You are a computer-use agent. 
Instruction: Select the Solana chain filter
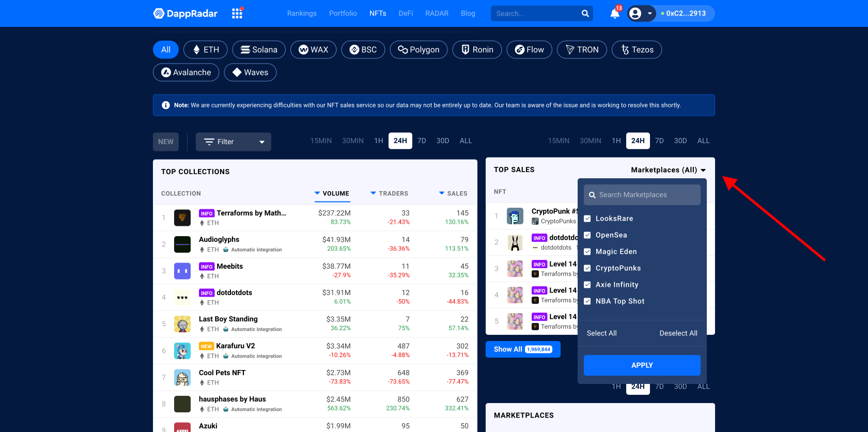pos(259,50)
